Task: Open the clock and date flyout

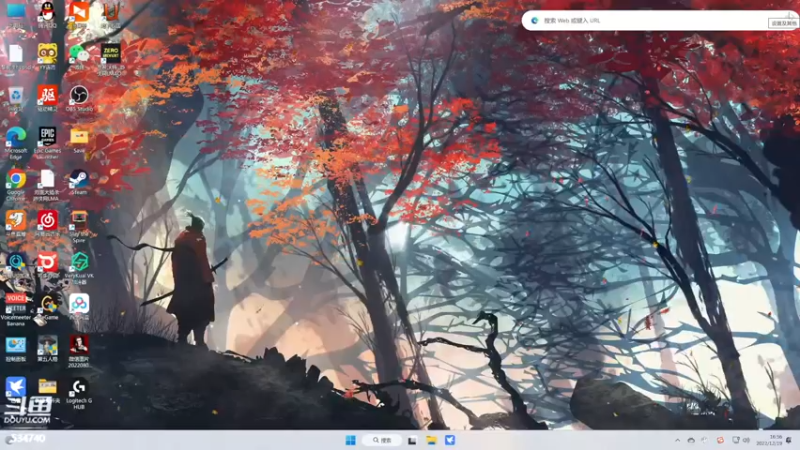Action: (x=769, y=440)
